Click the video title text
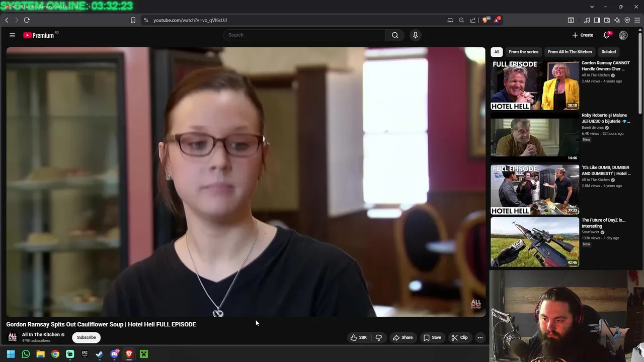The width and height of the screenshot is (644, 362). [x=101, y=324]
